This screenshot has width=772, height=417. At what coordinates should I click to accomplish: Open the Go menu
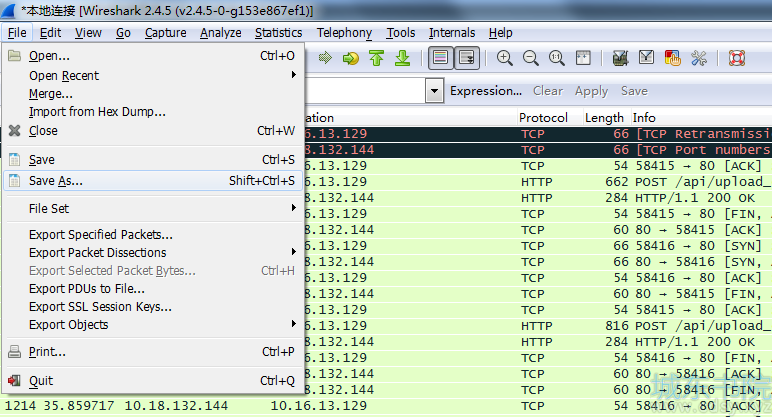tap(123, 33)
